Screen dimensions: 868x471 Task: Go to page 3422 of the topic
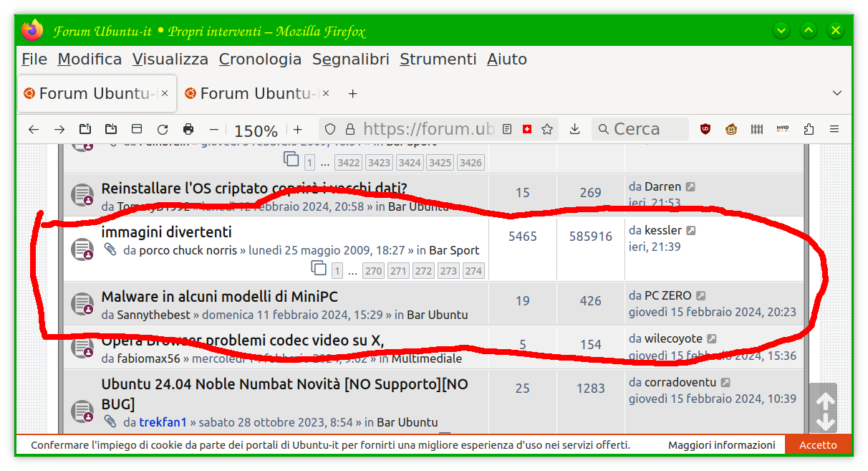click(349, 163)
